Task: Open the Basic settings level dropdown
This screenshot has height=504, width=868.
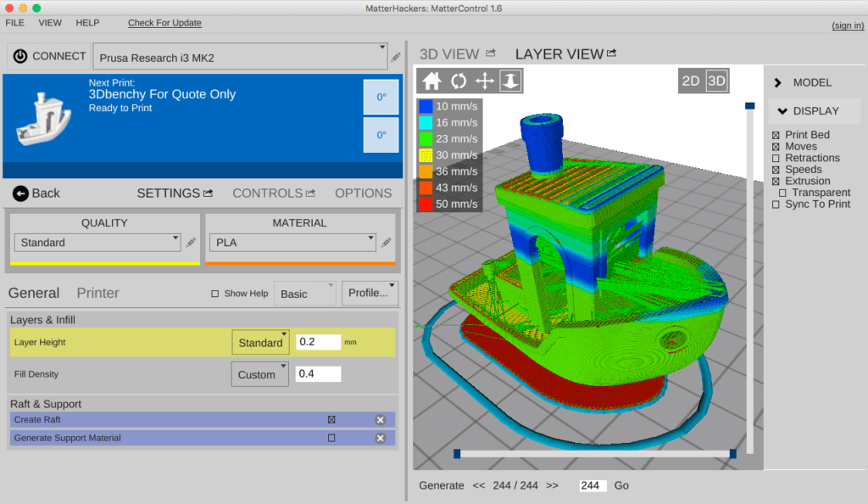Action: click(305, 294)
